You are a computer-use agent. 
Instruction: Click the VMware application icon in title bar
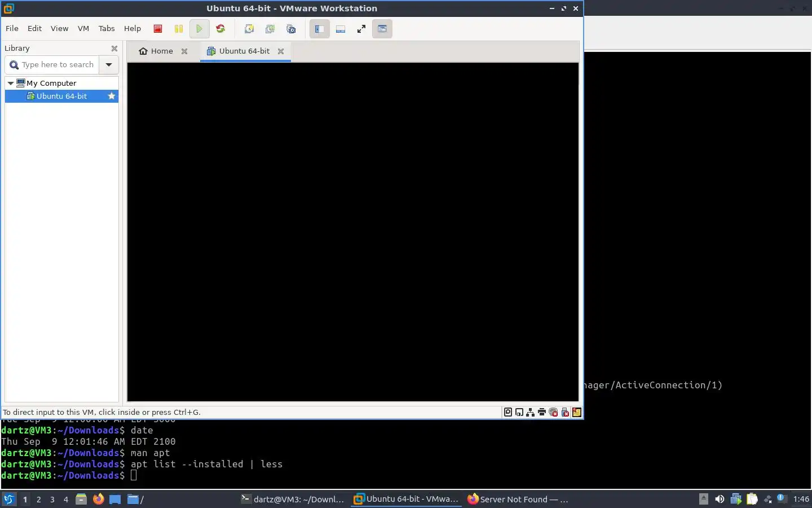coord(8,8)
